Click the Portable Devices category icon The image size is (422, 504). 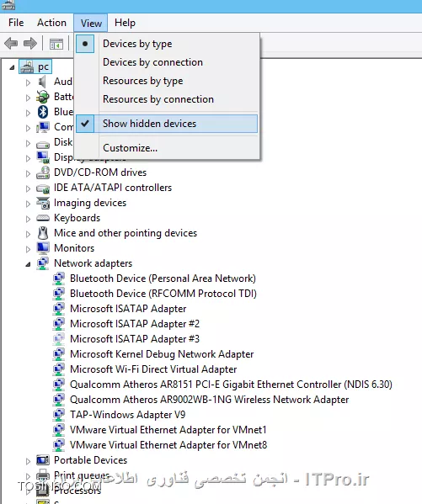(x=42, y=460)
